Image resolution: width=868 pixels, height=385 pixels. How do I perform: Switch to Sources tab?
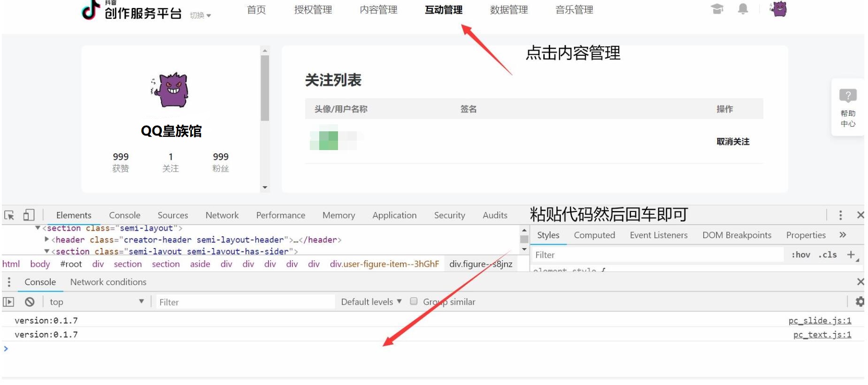tap(173, 215)
